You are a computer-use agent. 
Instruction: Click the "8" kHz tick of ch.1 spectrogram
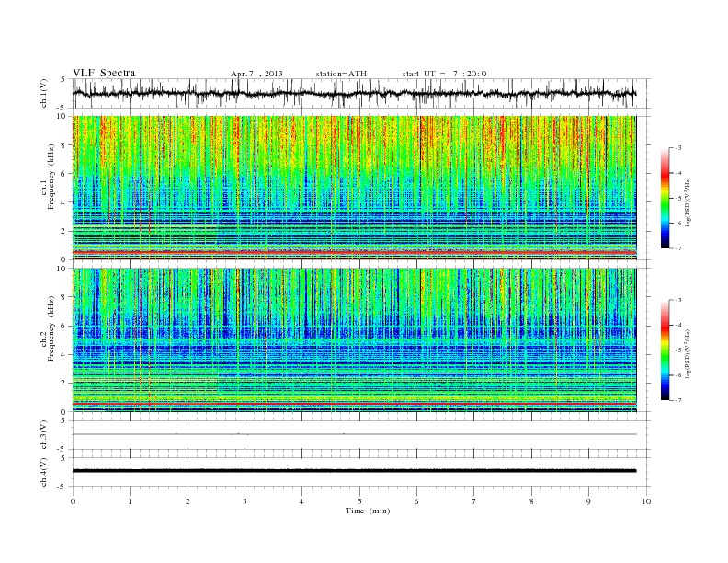(65, 145)
